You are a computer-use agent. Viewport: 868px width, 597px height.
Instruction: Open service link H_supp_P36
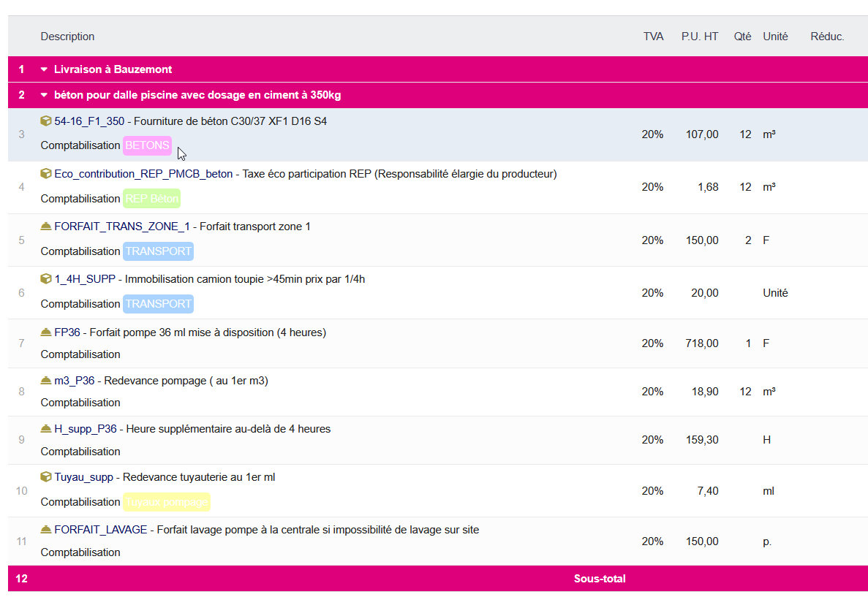click(x=86, y=429)
